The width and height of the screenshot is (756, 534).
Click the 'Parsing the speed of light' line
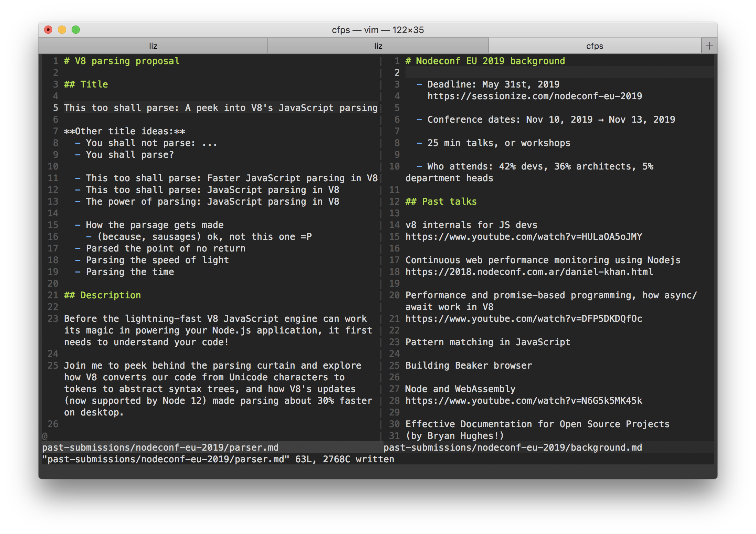157,260
